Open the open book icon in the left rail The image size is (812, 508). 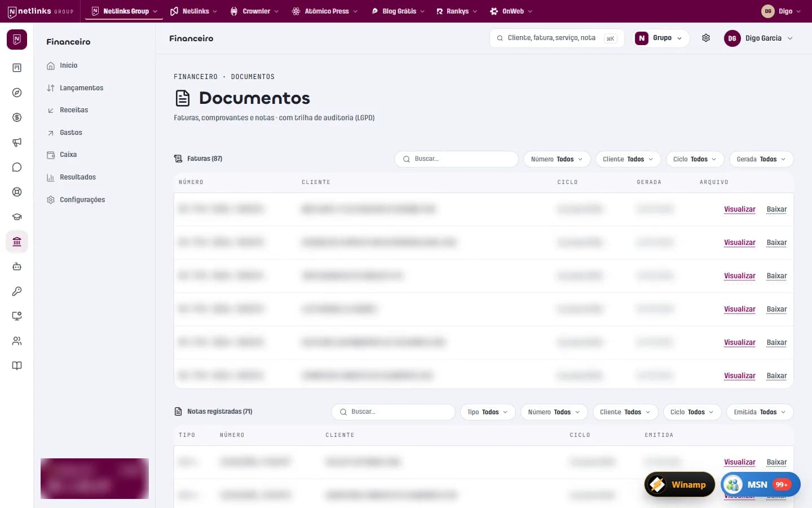(x=17, y=366)
